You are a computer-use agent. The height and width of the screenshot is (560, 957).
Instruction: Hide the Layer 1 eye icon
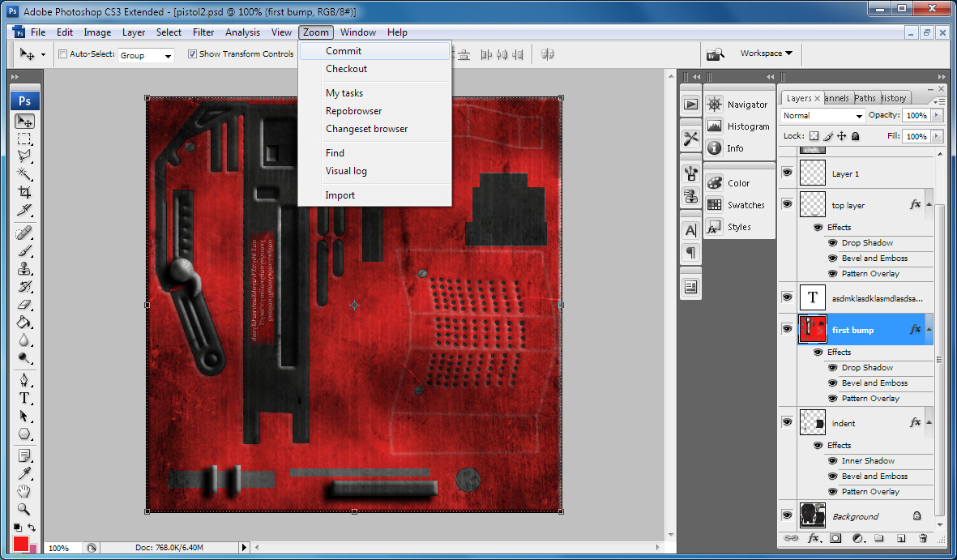[786, 173]
